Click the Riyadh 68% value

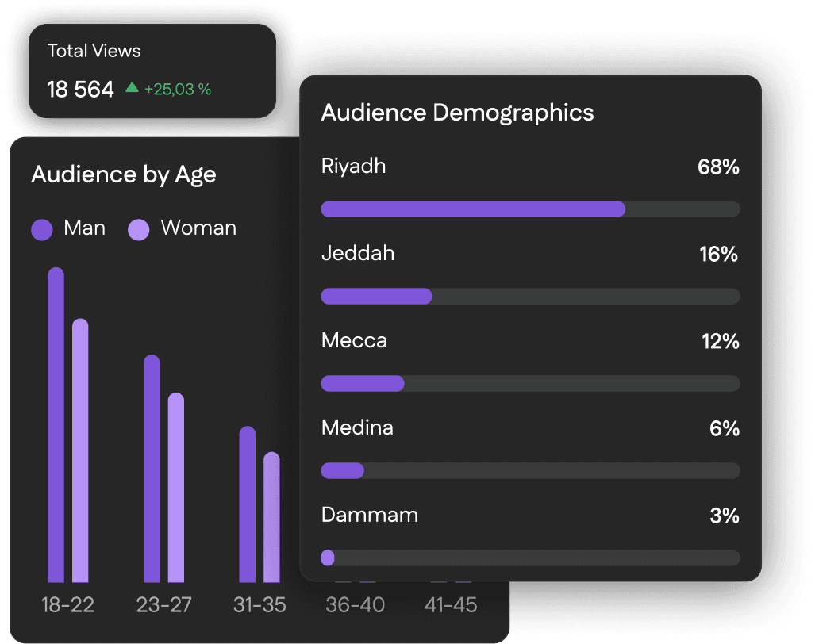pos(718,167)
